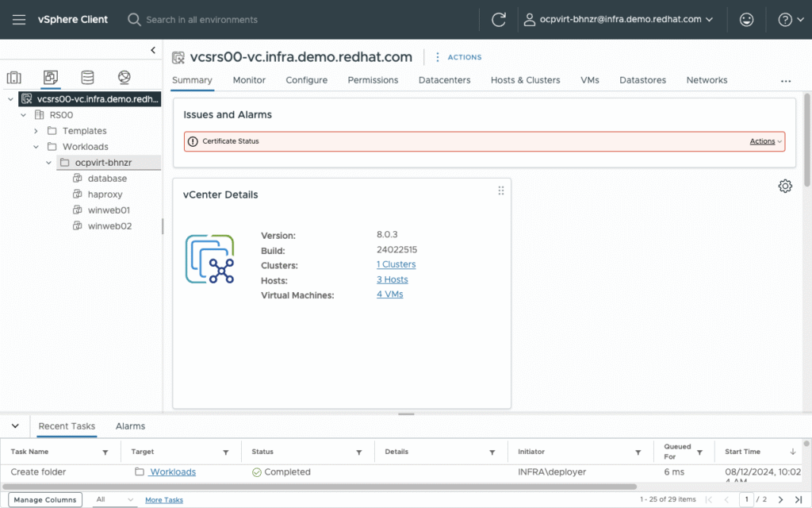
Task: Switch to the Hosts and Clusters inventory view
Action: pos(13,77)
